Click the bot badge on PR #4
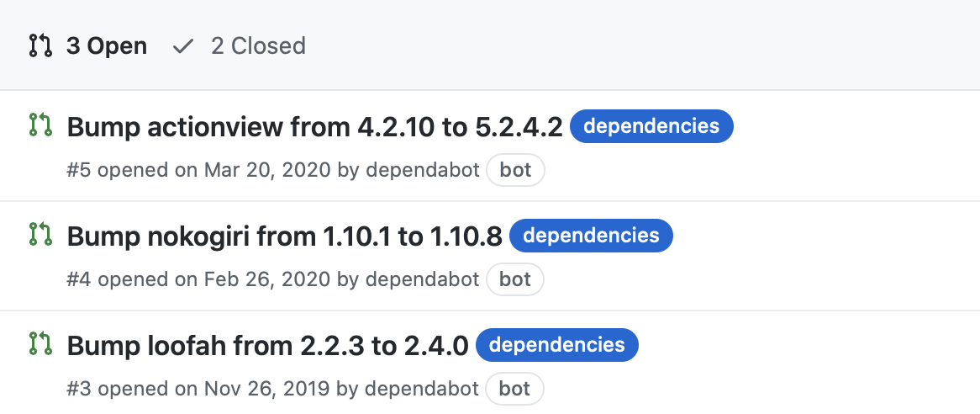This screenshot has height=414, width=980. click(x=515, y=279)
